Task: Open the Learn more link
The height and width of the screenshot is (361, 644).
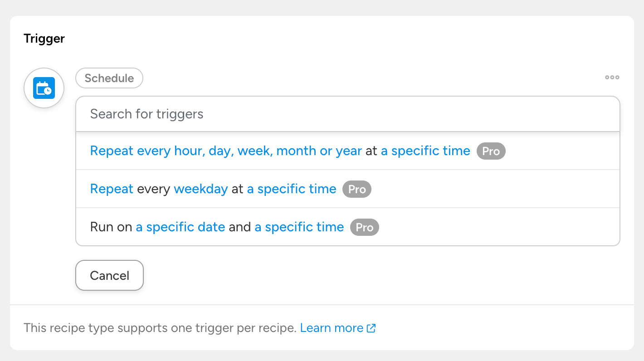Action: point(332,328)
